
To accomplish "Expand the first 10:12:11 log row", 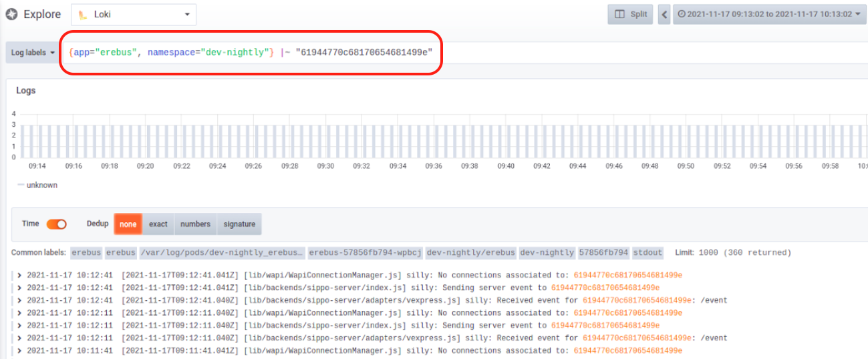I will (20, 313).
